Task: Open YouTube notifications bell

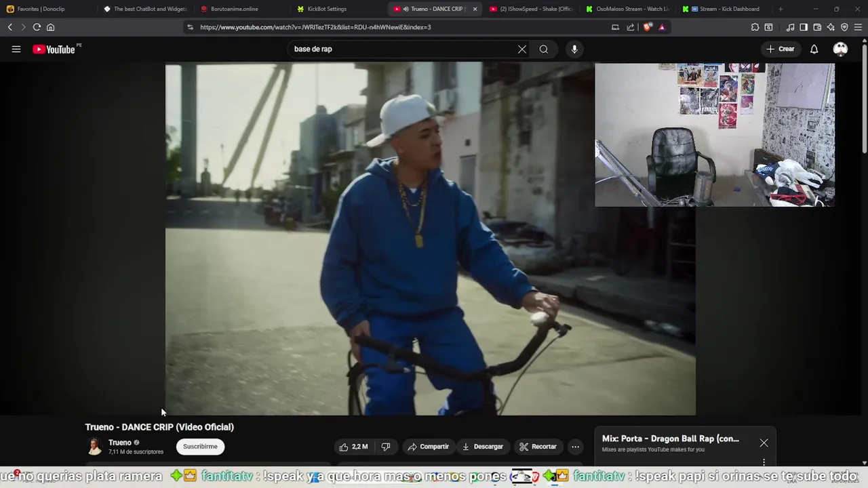Action: pyautogui.click(x=814, y=49)
